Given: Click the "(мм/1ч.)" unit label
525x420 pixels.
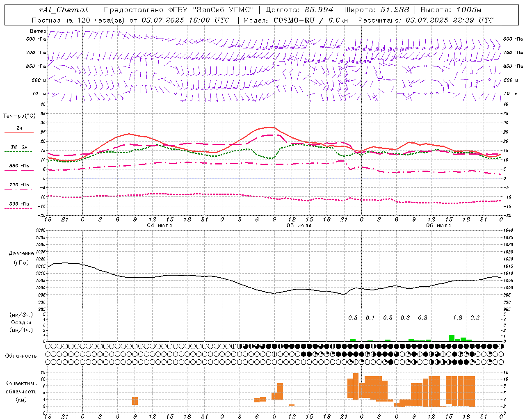Looking at the screenshot, I should point(21,330).
